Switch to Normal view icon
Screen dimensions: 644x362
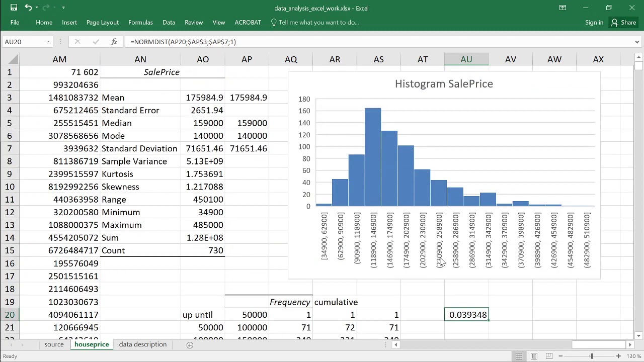click(519, 356)
